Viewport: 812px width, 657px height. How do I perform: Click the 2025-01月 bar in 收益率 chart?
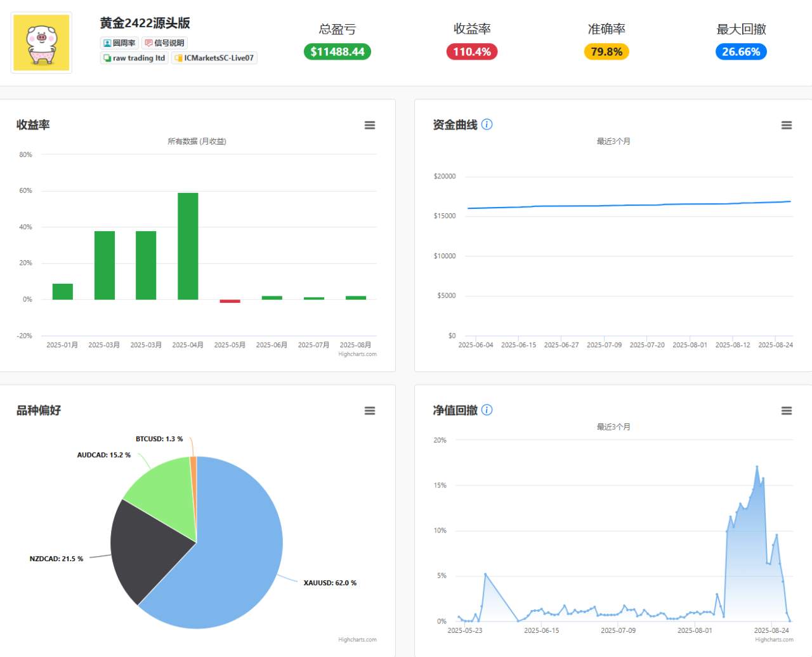click(63, 291)
